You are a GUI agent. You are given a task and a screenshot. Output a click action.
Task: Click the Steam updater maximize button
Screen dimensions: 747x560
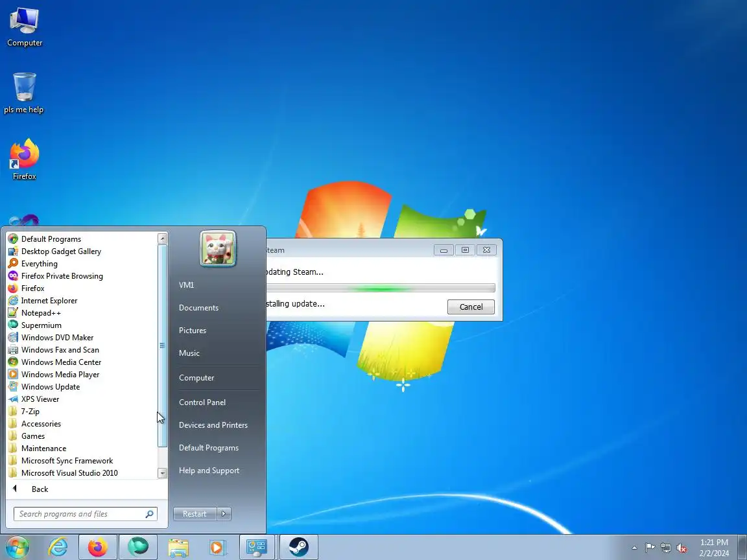coord(465,250)
